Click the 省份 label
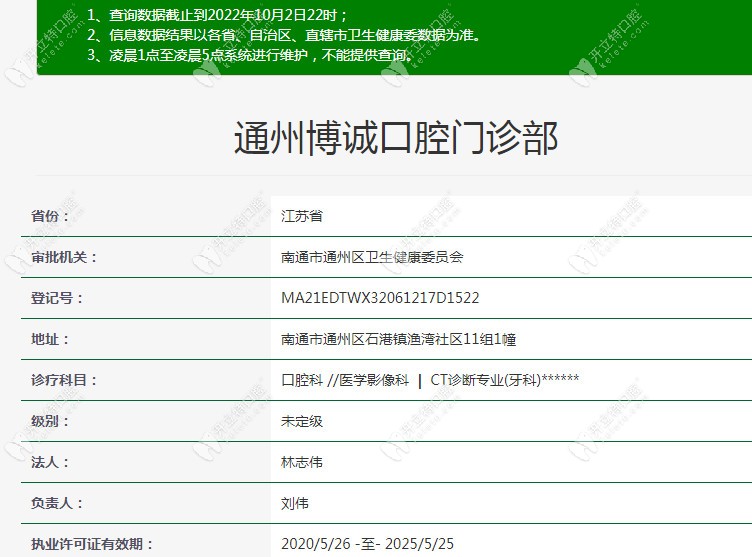The width and height of the screenshot is (752, 557). [x=50, y=216]
